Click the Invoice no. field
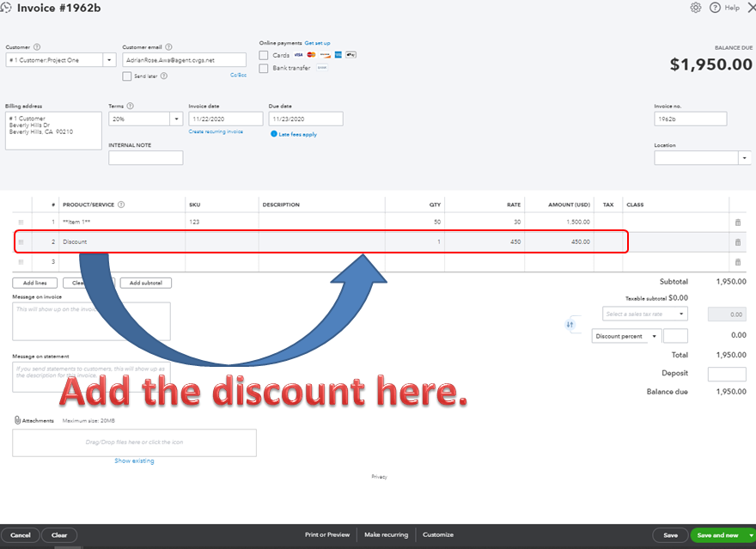This screenshot has height=549, width=756. point(691,119)
